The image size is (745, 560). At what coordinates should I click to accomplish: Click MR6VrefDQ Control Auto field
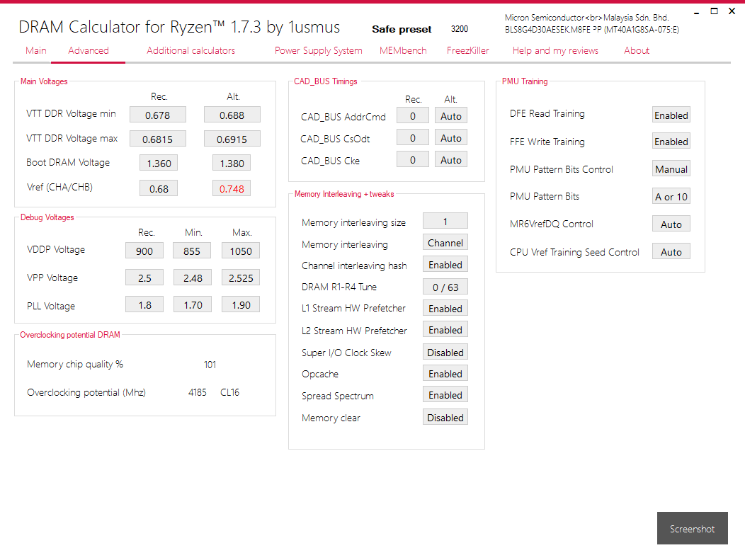coord(671,224)
